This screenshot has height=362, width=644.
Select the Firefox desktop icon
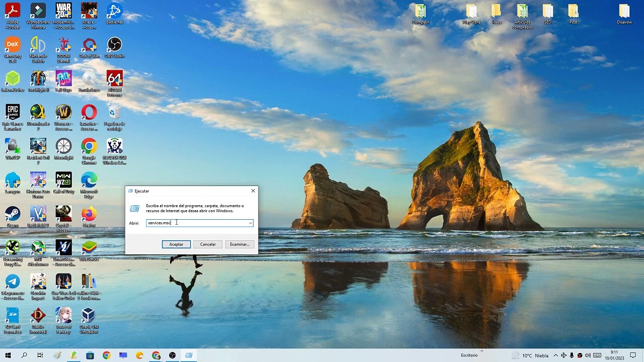tap(89, 217)
